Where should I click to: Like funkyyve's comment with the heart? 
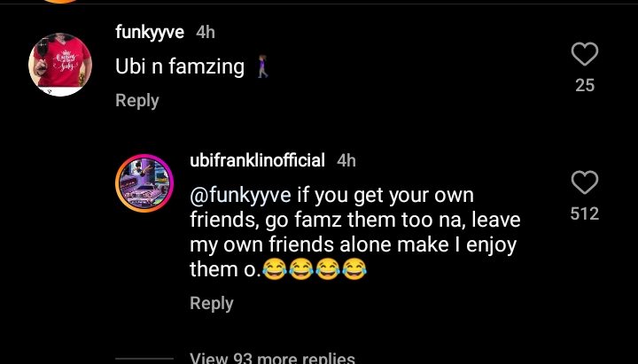coord(584,55)
